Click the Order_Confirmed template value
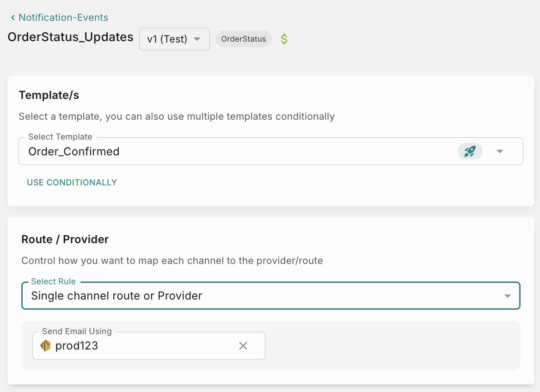Image resolution: width=540 pixels, height=392 pixels. (74, 151)
